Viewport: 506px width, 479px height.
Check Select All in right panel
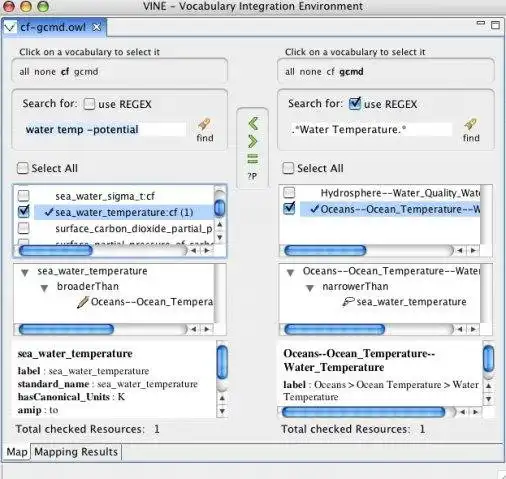(288, 168)
